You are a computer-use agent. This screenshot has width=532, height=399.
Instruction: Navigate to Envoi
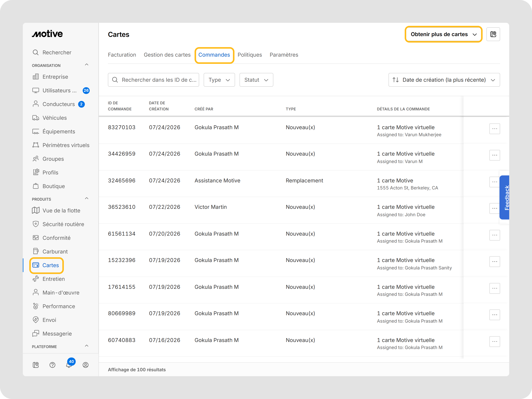point(44,320)
